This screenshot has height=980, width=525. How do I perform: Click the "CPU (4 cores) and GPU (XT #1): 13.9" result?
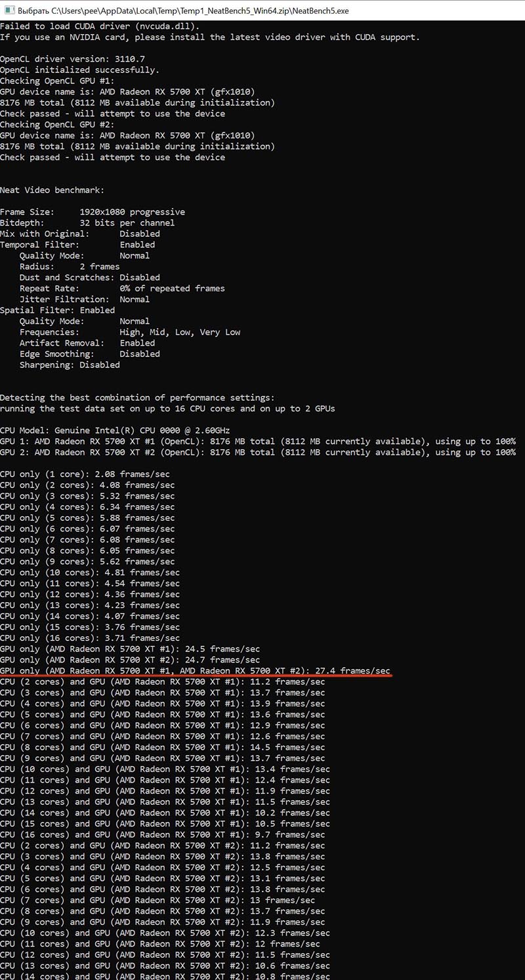pyautogui.click(x=163, y=704)
